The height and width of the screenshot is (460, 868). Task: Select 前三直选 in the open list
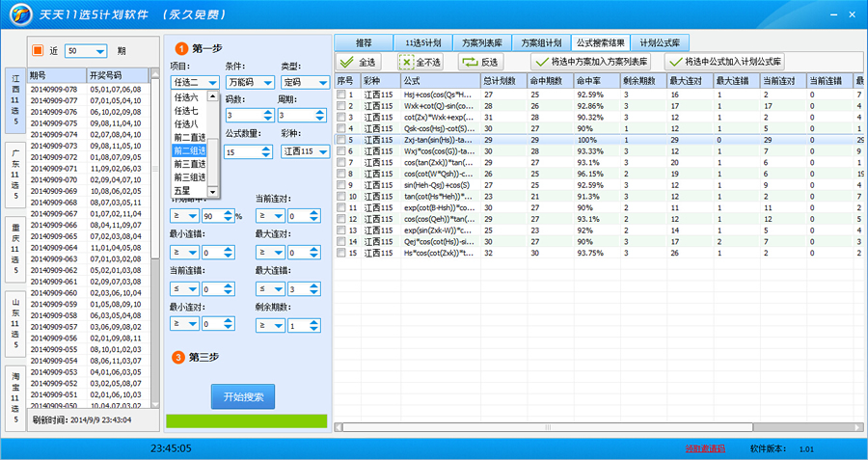point(189,164)
